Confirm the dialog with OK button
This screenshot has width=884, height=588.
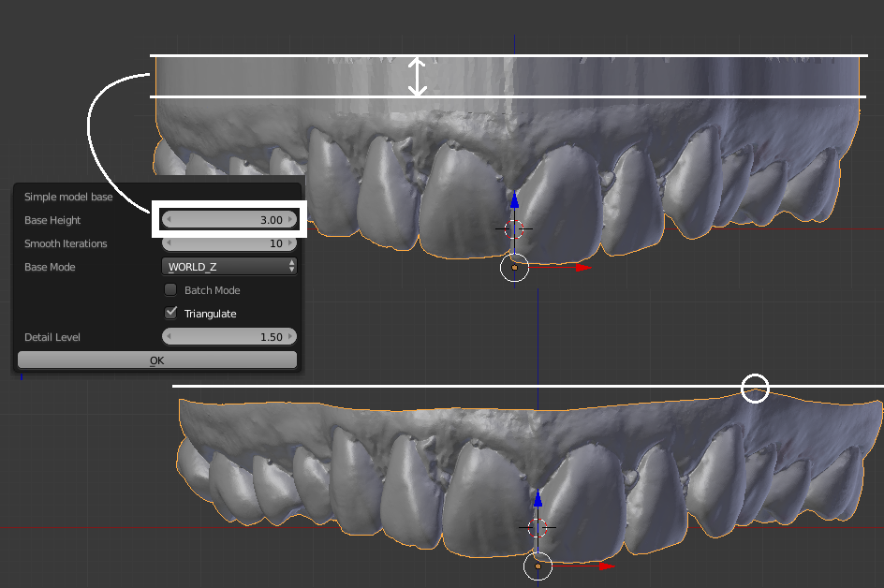tap(157, 360)
